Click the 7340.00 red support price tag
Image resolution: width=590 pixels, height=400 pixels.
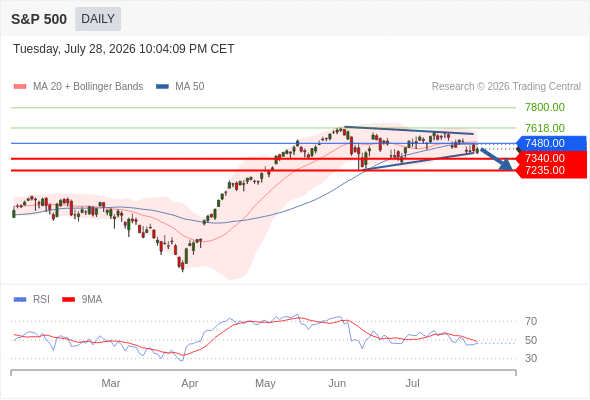pyautogui.click(x=552, y=158)
